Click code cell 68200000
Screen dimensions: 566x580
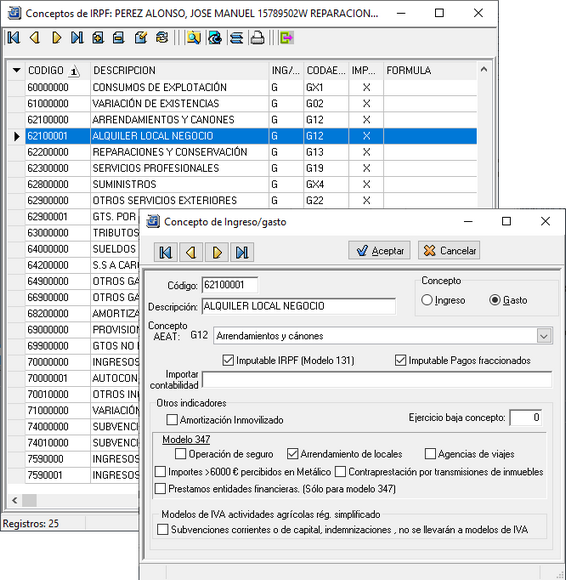point(58,313)
